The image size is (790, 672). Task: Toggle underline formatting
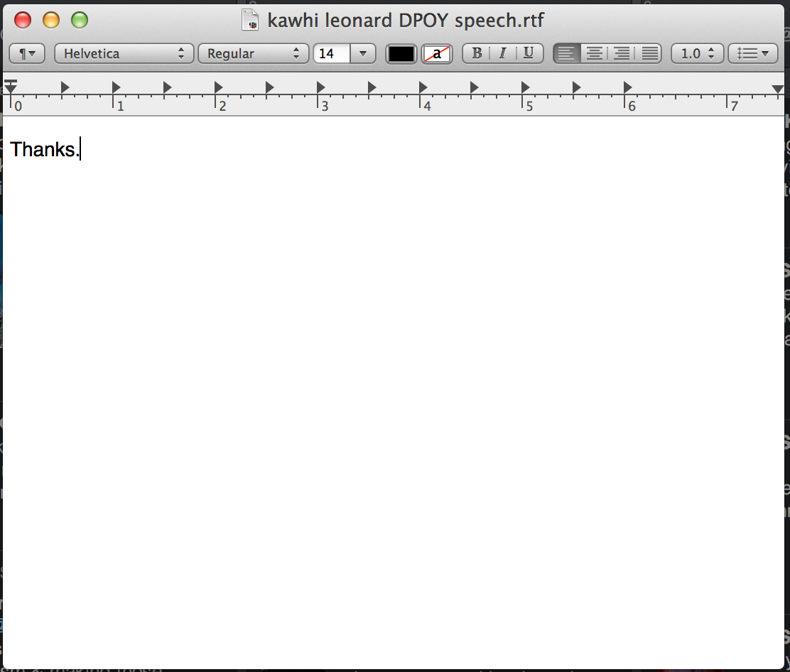pyautogui.click(x=529, y=53)
